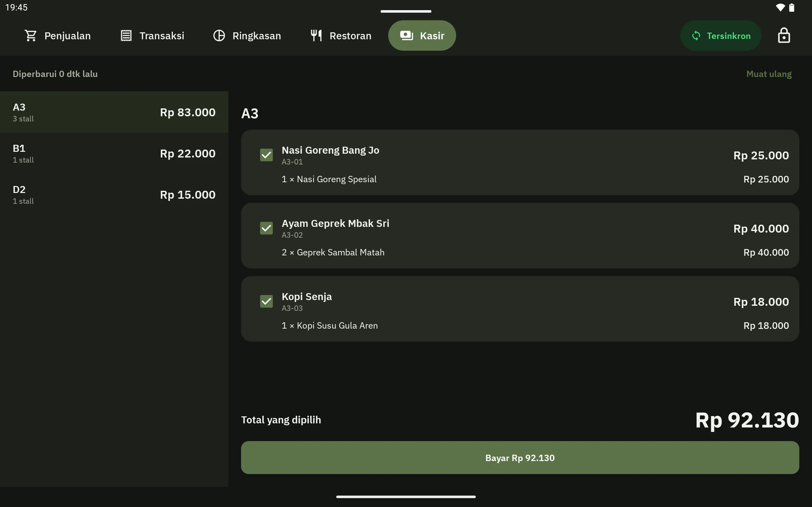The width and height of the screenshot is (812, 507).
Task: Select table A3 with 3 stall
Action: (114, 112)
